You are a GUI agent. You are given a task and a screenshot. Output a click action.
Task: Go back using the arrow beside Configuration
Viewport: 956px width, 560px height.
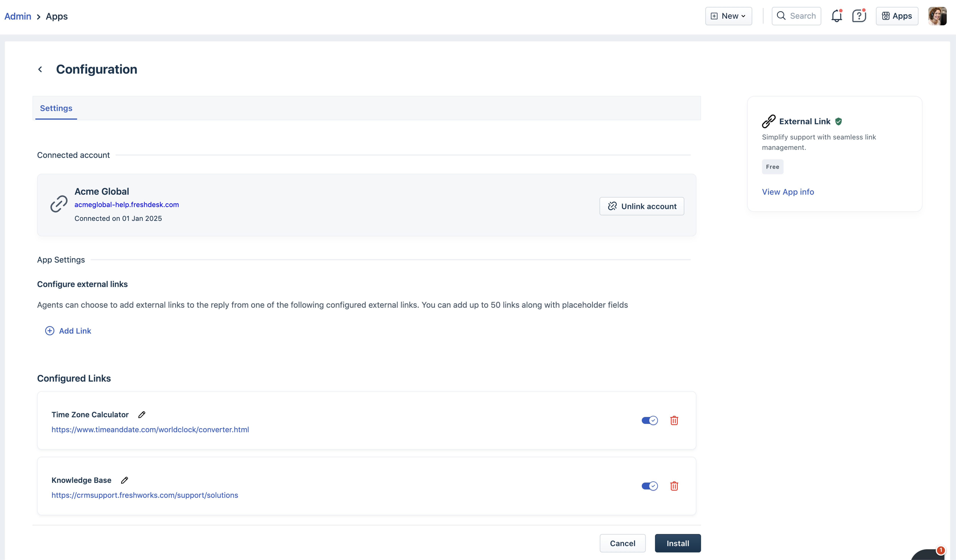tap(40, 69)
